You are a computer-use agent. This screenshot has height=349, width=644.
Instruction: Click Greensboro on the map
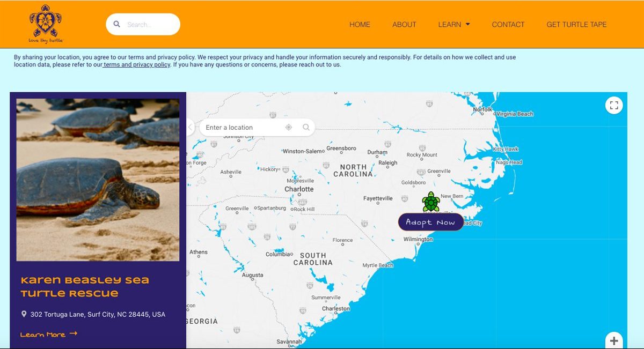click(341, 148)
